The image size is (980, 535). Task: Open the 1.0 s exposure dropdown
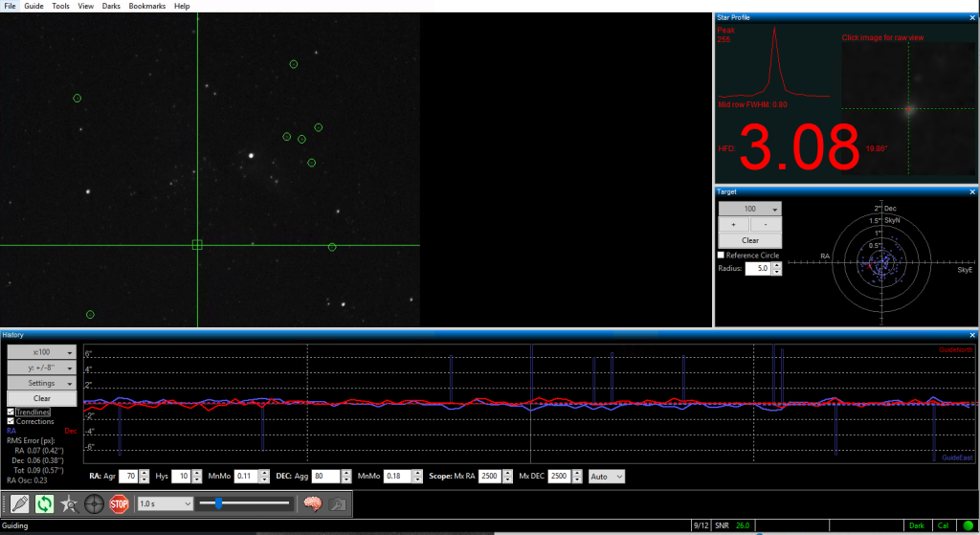pyautogui.click(x=165, y=503)
